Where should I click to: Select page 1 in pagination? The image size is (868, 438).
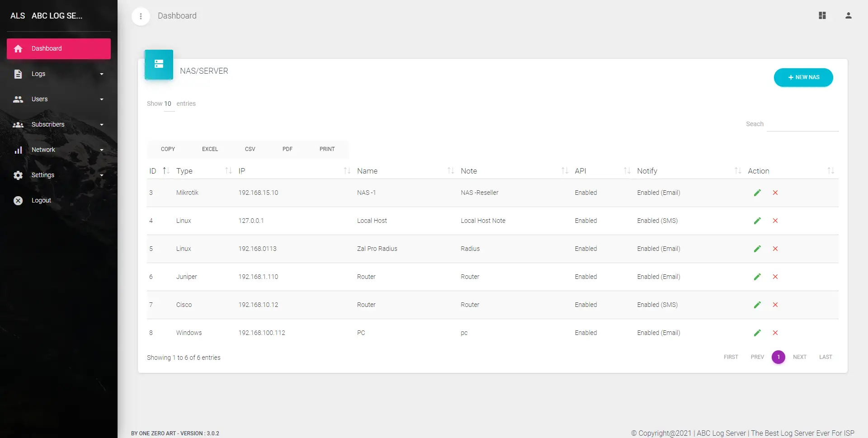coord(778,357)
